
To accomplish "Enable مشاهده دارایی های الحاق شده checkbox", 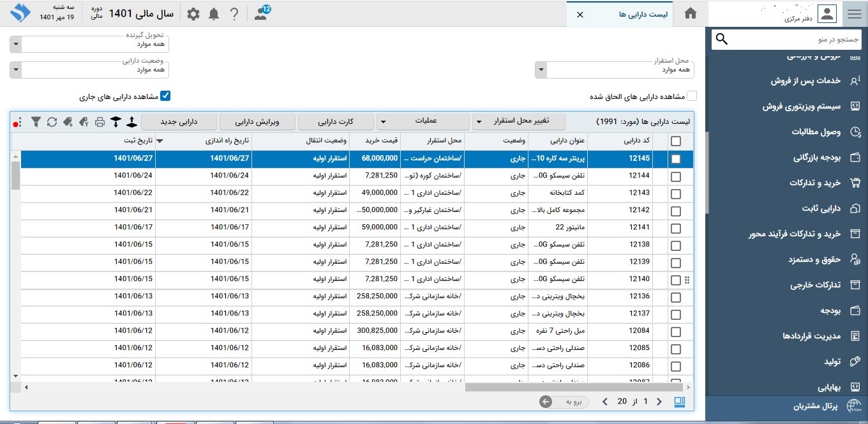I will [x=691, y=96].
